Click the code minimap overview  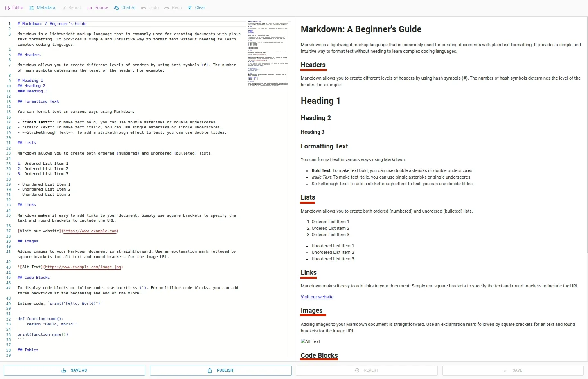click(268, 53)
